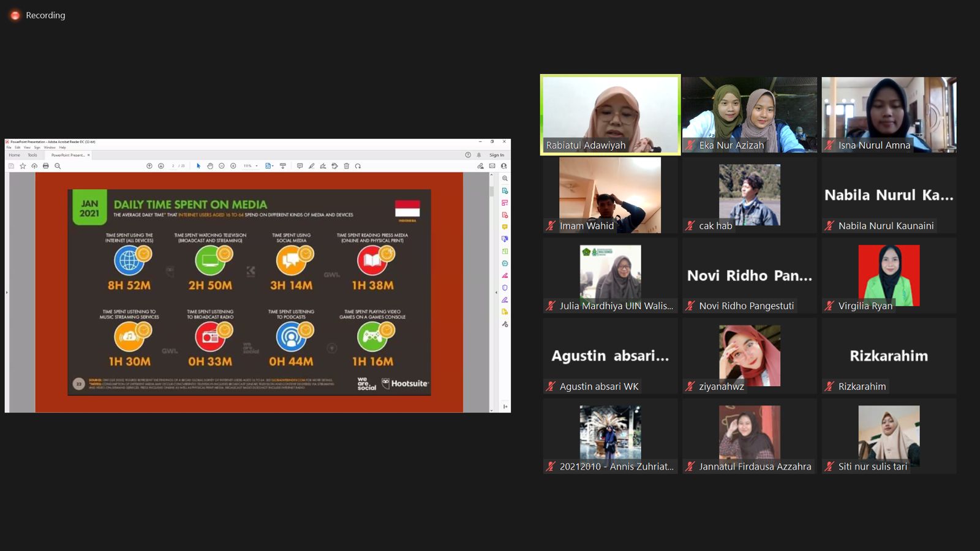The image size is (980, 551).
Task: Click the share link icon
Action: [x=481, y=166]
